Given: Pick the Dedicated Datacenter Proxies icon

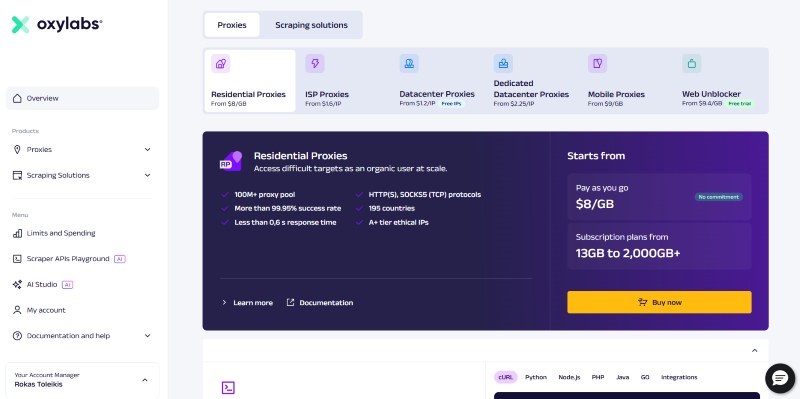Looking at the screenshot, I should 503,64.
